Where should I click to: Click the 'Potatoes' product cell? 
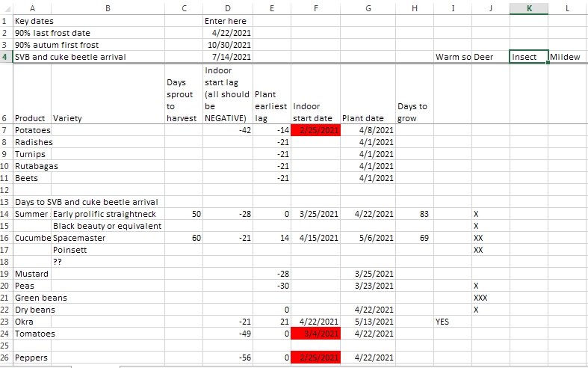point(32,130)
